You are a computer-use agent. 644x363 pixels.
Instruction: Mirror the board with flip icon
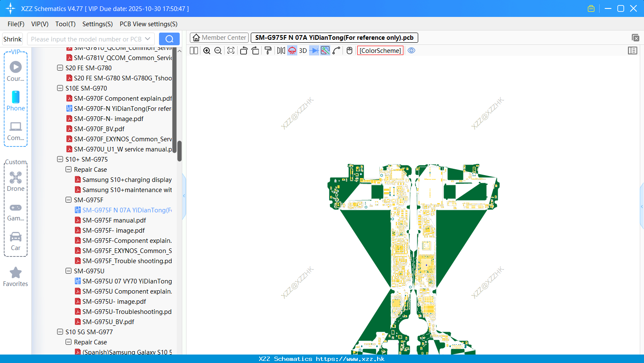coord(281,51)
